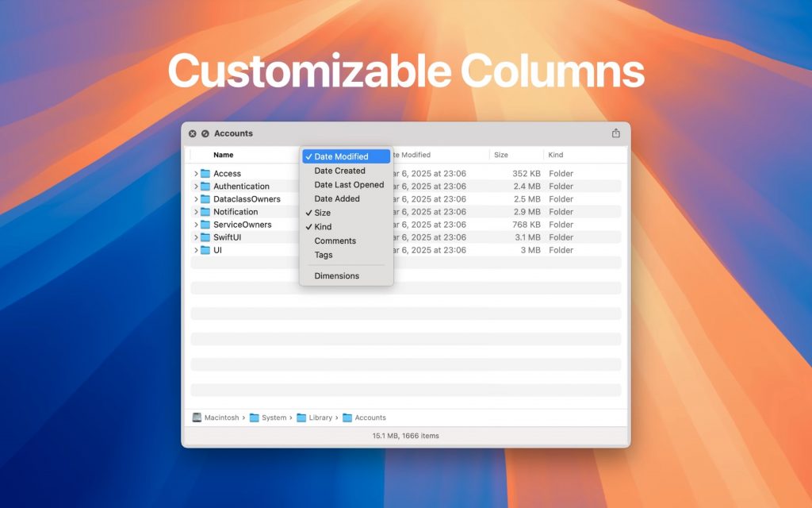Click the share icon in the title bar
This screenshot has width=812, height=508.
tap(615, 133)
